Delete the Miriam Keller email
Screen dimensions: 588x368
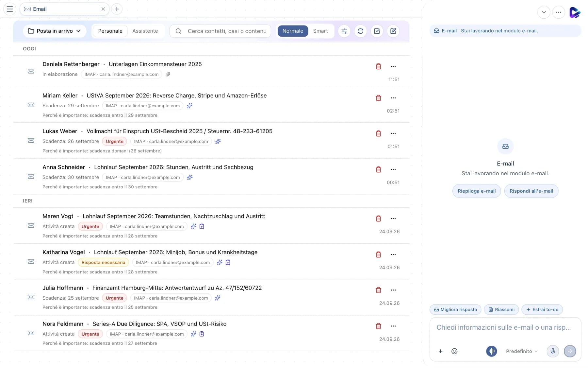click(379, 98)
